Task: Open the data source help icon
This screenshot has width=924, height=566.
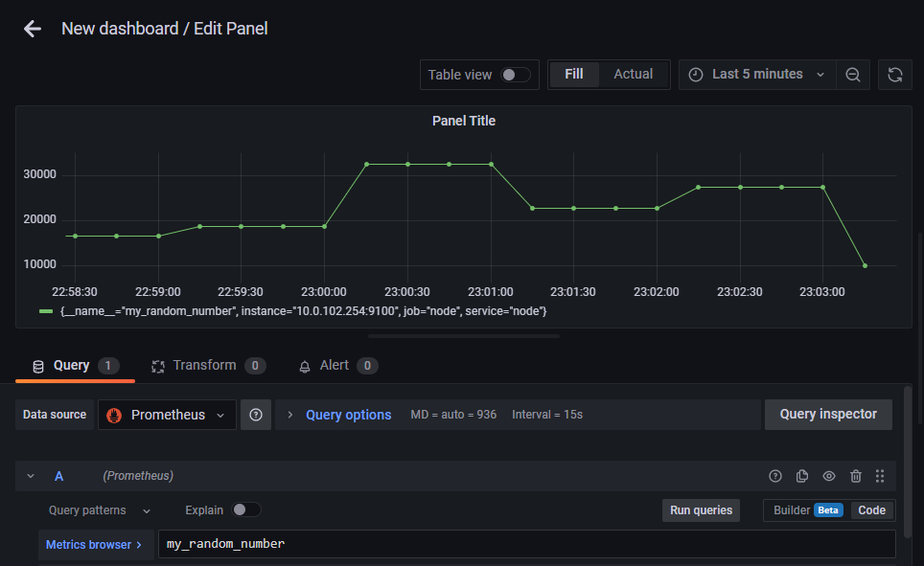Action: [x=256, y=415]
